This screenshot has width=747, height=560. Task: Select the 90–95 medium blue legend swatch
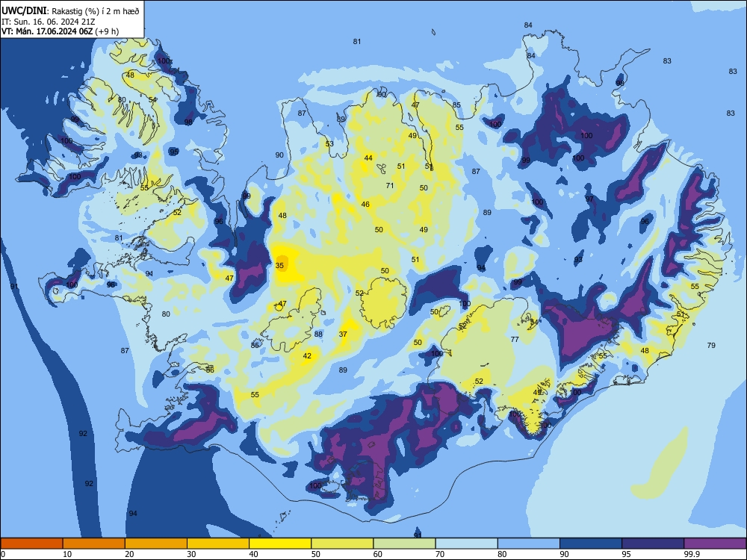[x=591, y=544]
